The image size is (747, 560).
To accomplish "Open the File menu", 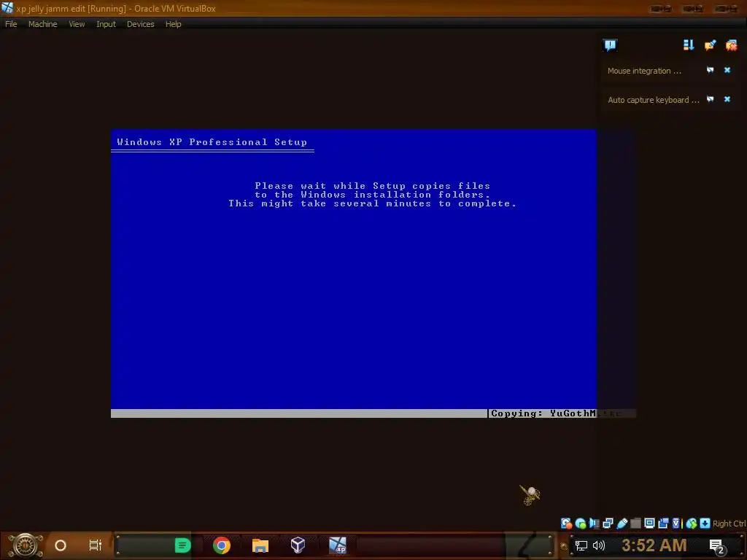I will (11, 24).
